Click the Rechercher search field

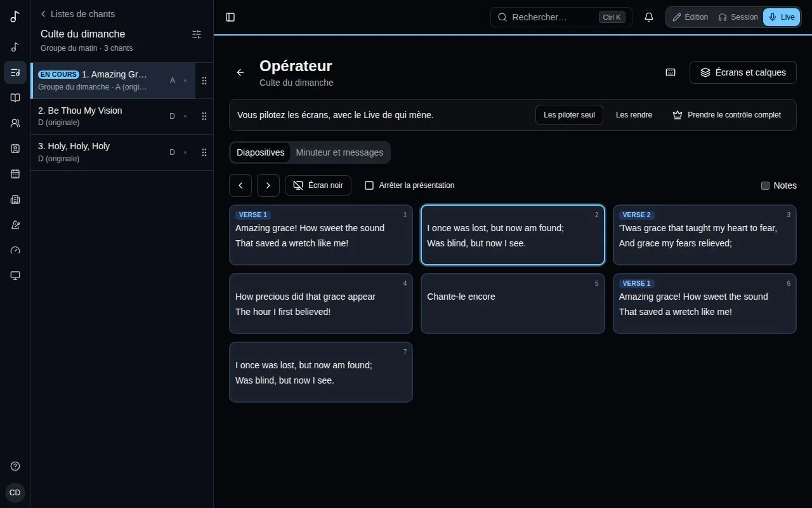561,17
